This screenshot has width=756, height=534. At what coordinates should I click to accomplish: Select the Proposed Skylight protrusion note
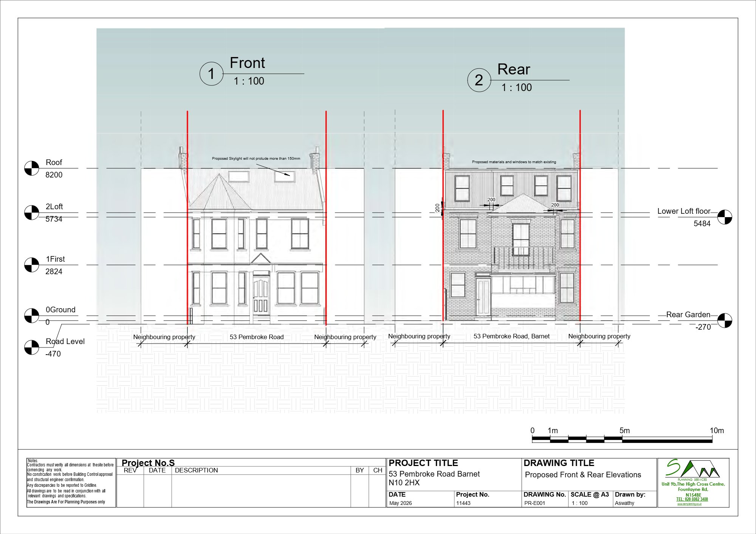point(256,159)
